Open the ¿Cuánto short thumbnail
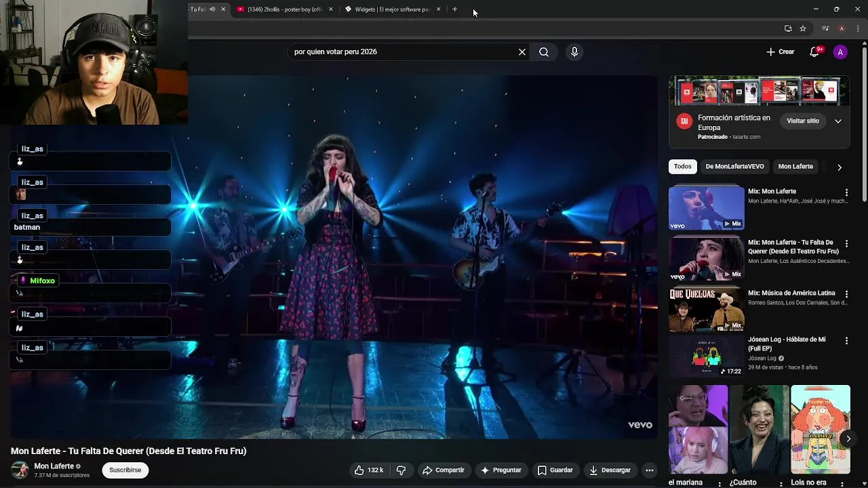Viewport: 868px width, 488px height. (759, 429)
